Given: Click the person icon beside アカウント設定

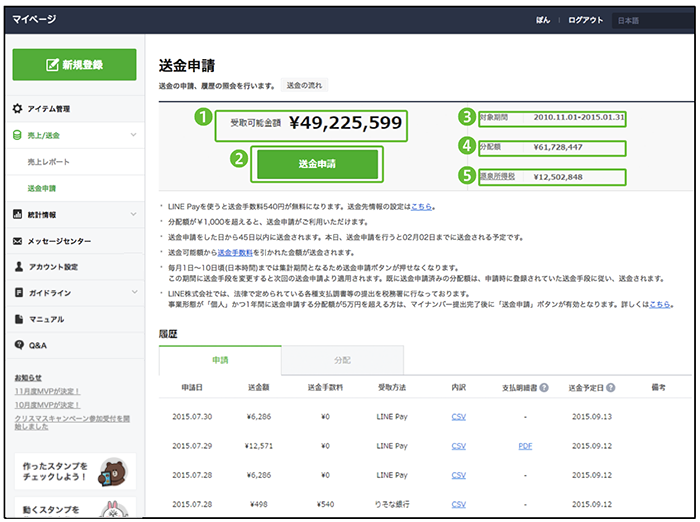Looking at the screenshot, I should point(19,267).
